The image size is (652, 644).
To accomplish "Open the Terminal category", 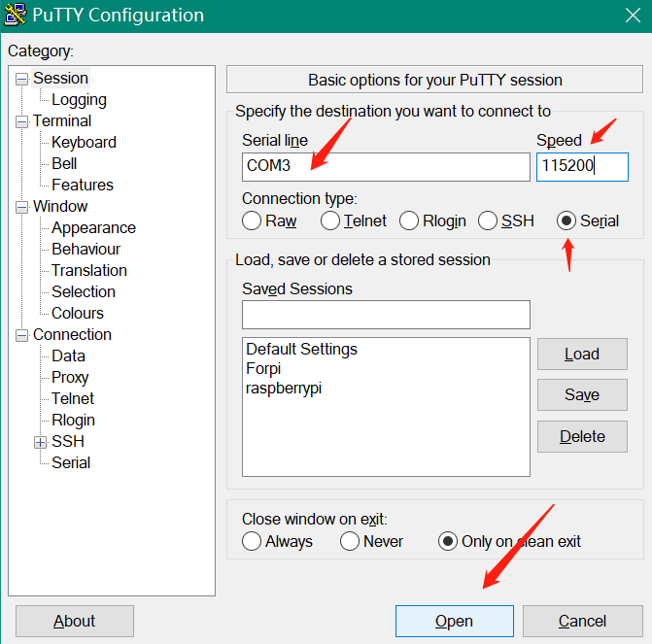I will tap(62, 121).
